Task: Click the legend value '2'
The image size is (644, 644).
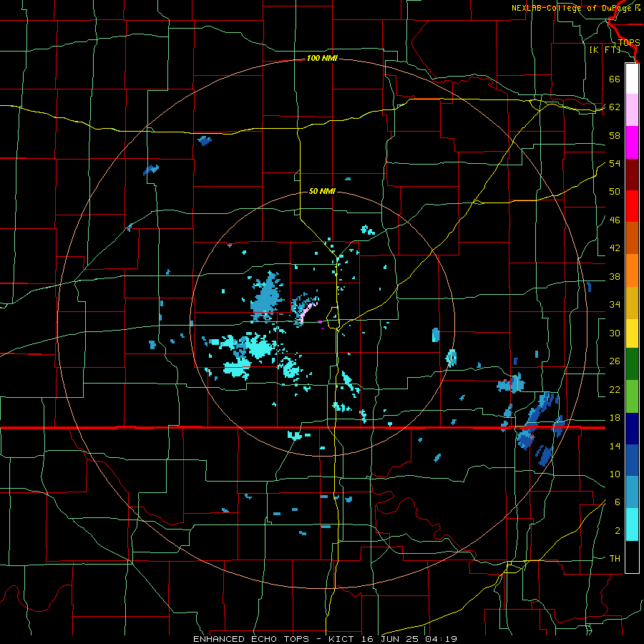Action: pos(617,531)
